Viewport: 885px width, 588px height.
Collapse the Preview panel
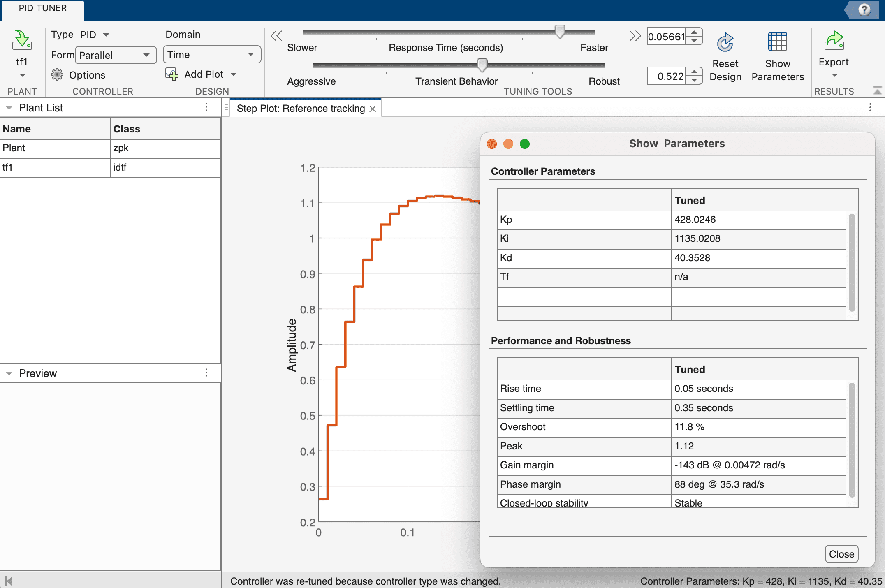coord(9,373)
